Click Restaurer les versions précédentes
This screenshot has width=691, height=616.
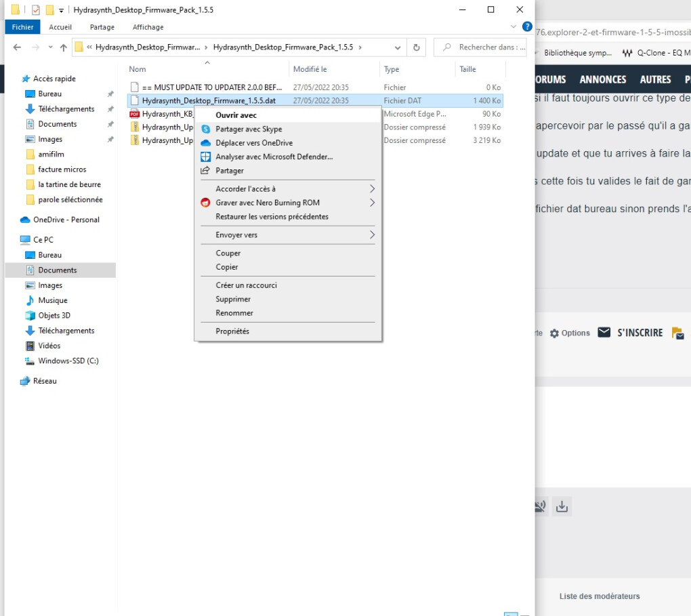288,216
